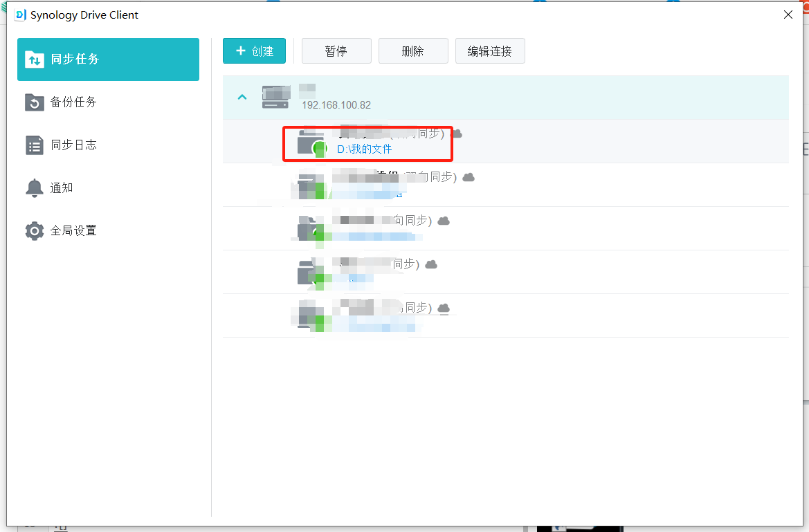
Task: Click the folder icon of the third sync task
Action: click(x=311, y=230)
